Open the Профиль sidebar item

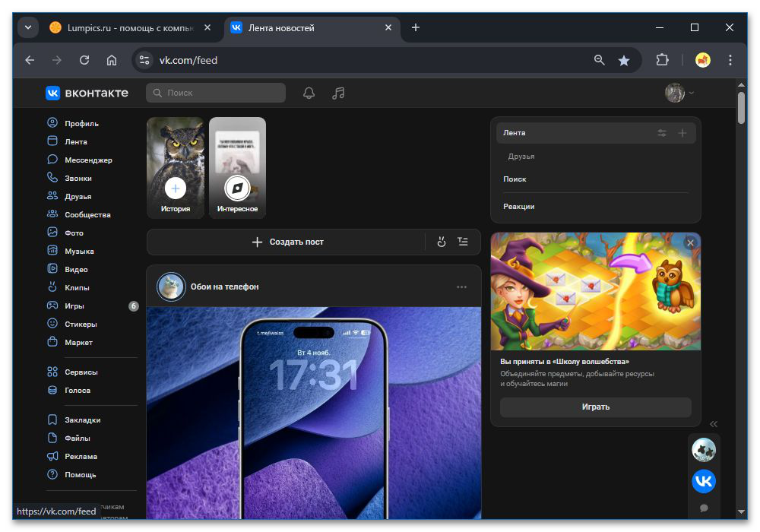click(73, 123)
